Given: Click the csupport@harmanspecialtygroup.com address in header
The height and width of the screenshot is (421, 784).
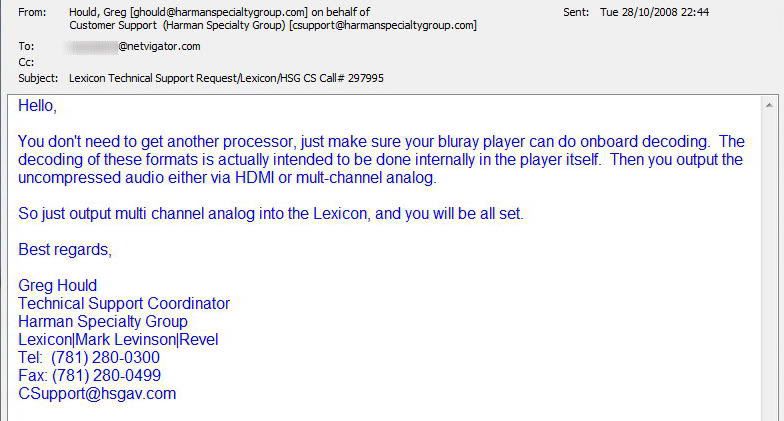Looking at the screenshot, I should [x=383, y=25].
